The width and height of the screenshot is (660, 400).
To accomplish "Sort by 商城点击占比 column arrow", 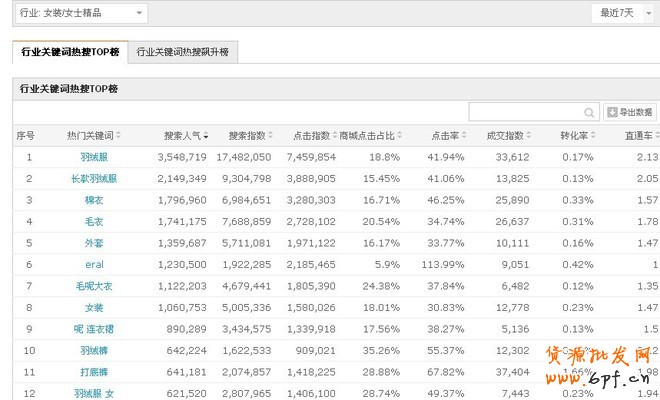I will [x=398, y=136].
